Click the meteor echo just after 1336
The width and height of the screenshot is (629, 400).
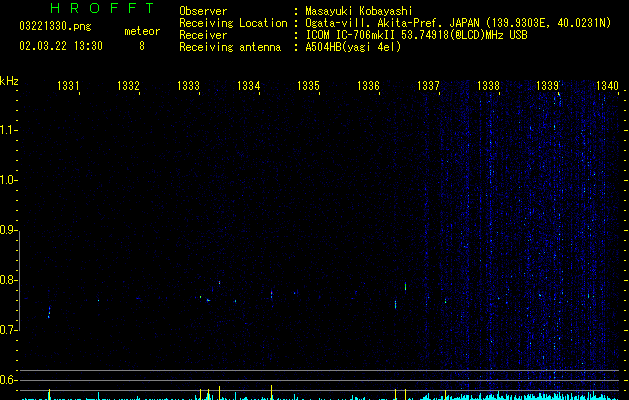(x=396, y=304)
